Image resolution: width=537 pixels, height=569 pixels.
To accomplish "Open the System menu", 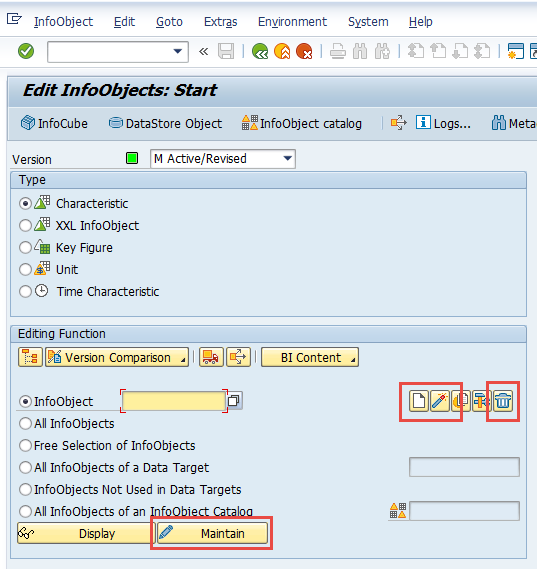I will 368,22.
